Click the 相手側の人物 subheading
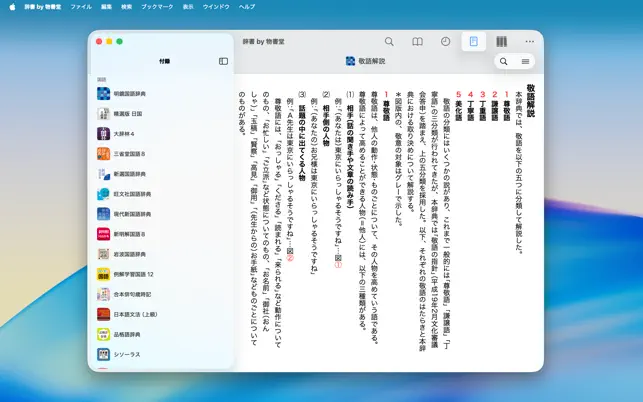This screenshot has height=402, width=643. pyautogui.click(x=326, y=125)
